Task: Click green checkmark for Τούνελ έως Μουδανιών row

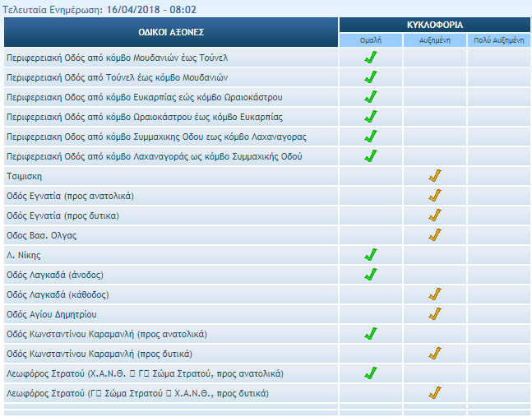Action: 371,77
